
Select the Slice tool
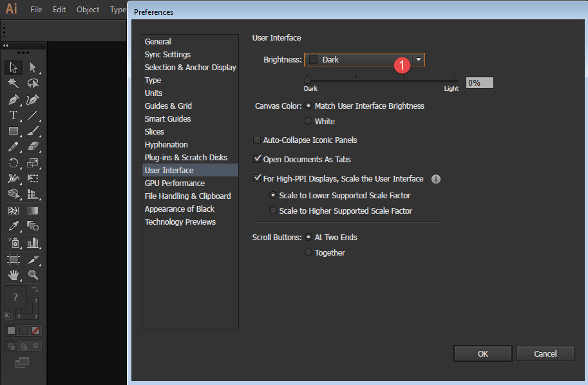pyautogui.click(x=33, y=259)
